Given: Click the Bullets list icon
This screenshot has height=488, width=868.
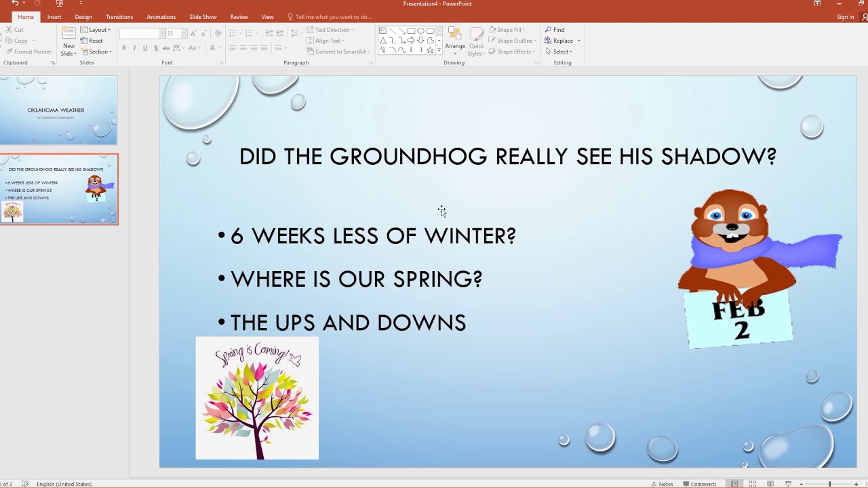Looking at the screenshot, I should point(234,33).
